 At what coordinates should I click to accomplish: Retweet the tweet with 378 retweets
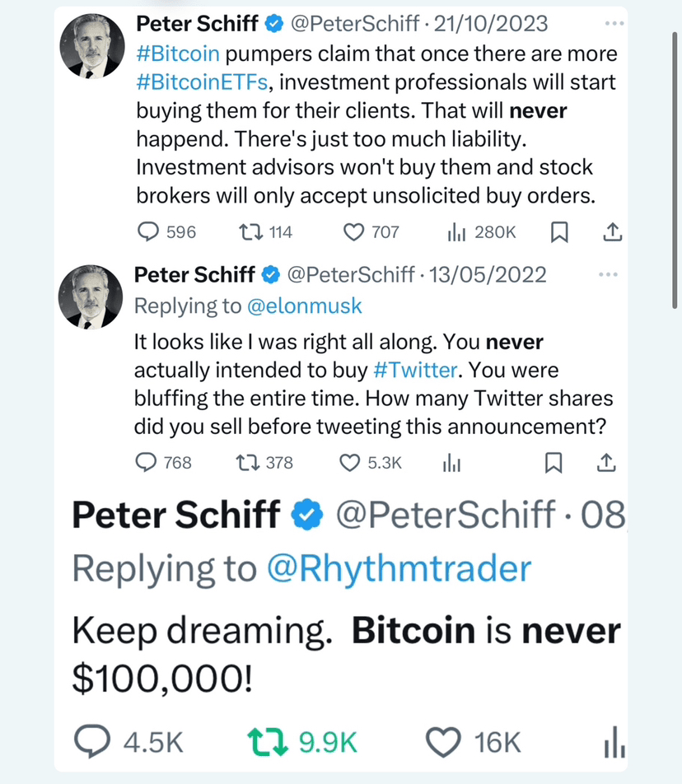(x=245, y=463)
